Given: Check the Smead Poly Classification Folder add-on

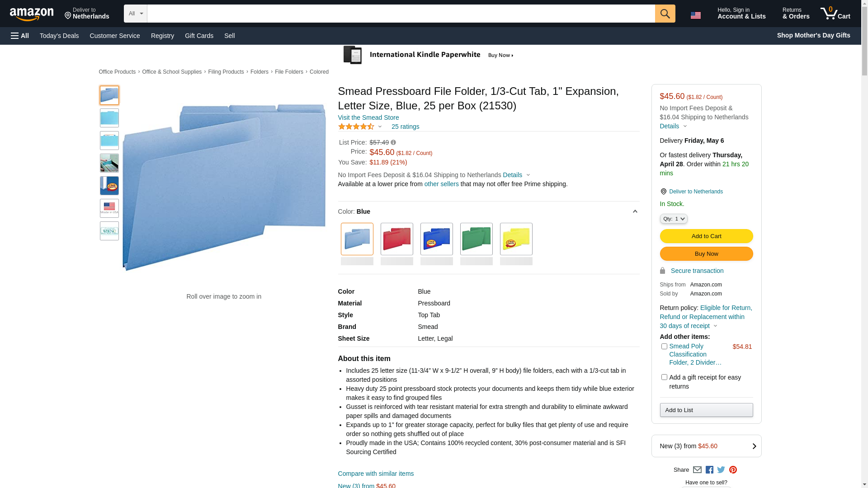Looking at the screenshot, I should 664,347.
